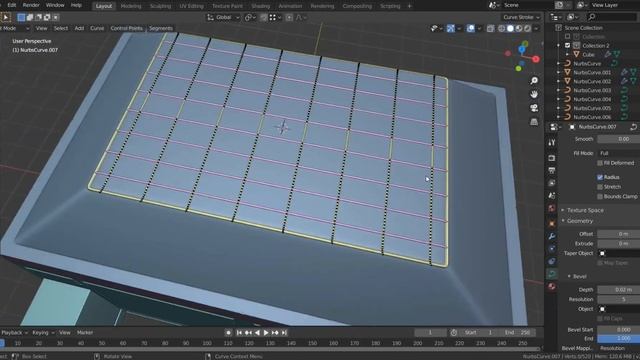Select material preview shading
Screen dimensions: 640x360
[x=519, y=28]
